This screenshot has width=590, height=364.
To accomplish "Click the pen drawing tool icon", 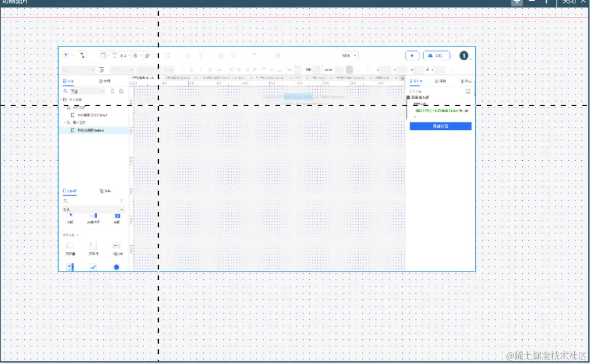I will pos(147,55).
